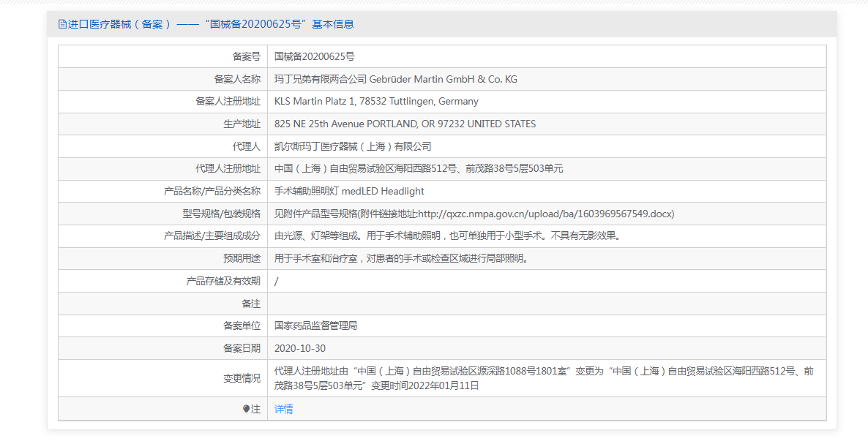Select the change record mentioning 2022年01月11日
Viewport: 868px width, 444px height.
coord(545,378)
